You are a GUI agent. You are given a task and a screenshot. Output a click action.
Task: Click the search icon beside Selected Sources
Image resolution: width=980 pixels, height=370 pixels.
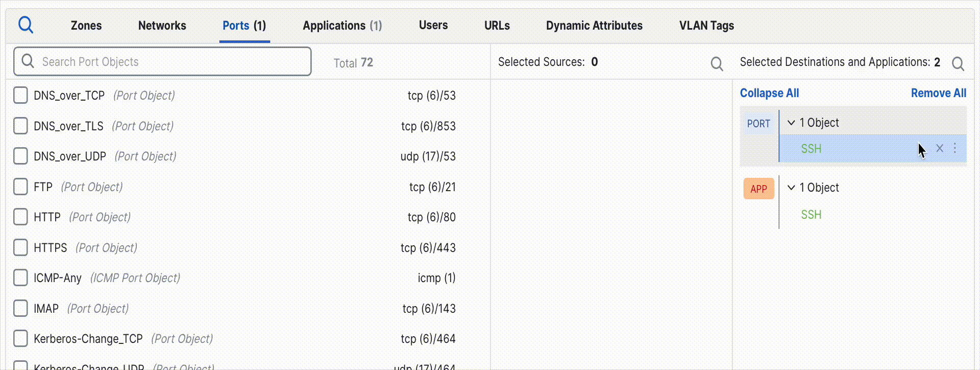[x=717, y=64]
